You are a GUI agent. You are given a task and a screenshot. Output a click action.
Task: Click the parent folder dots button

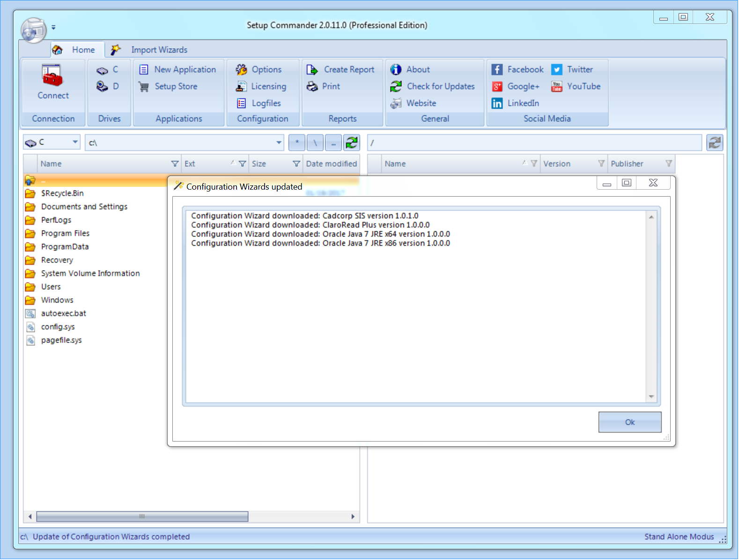[x=333, y=143]
